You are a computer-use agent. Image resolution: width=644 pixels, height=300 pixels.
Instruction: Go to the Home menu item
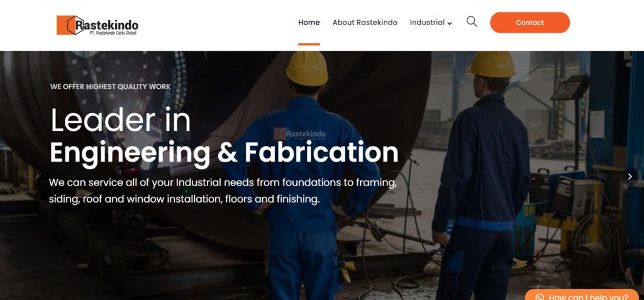click(309, 23)
